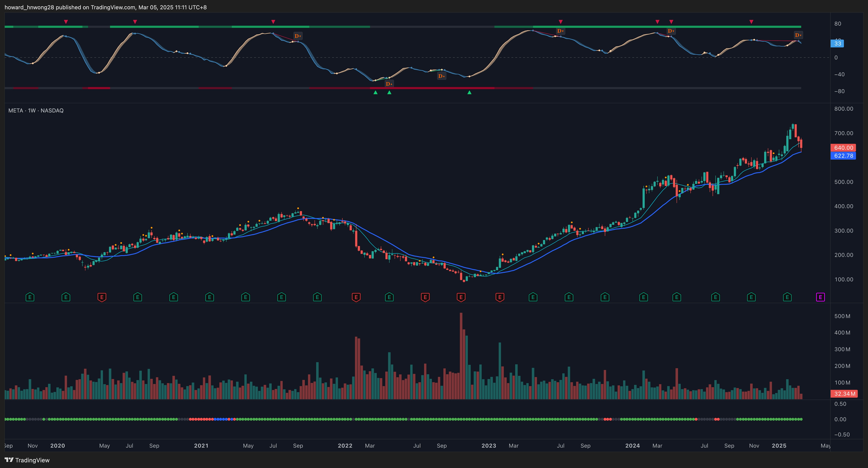The image size is (868, 468).
Task: Click the publisher line 'howard_hnwong28 published on TradingView.com'
Action: click(x=70, y=7)
